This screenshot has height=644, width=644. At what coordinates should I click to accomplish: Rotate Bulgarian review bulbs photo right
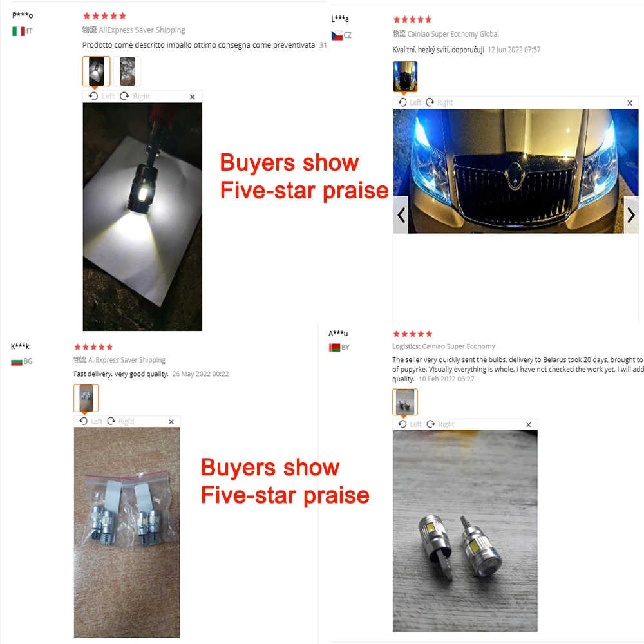point(121,421)
